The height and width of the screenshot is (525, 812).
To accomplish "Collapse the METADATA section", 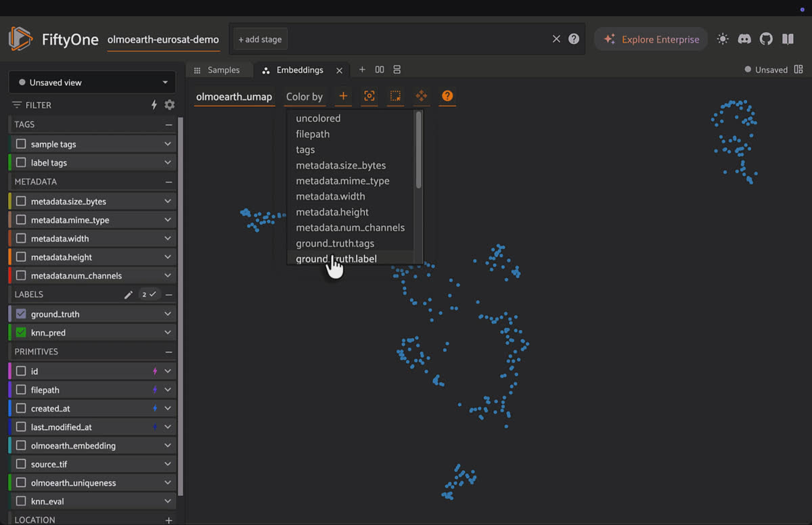I will [168, 182].
